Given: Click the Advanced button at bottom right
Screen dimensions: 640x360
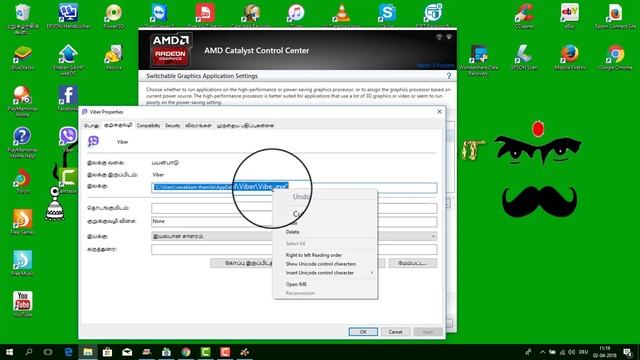Looking at the screenshot, I should (x=413, y=263).
